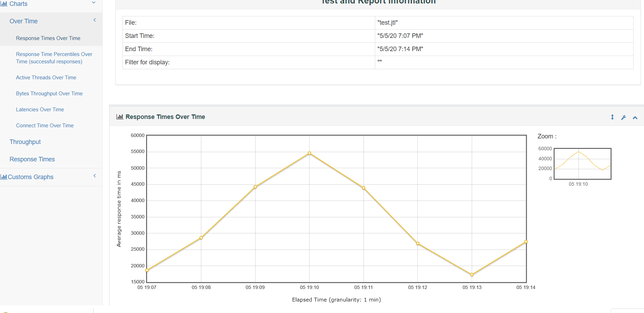Open Bytes Throughput Over Time
The width and height of the screenshot is (644, 313).
pos(49,94)
